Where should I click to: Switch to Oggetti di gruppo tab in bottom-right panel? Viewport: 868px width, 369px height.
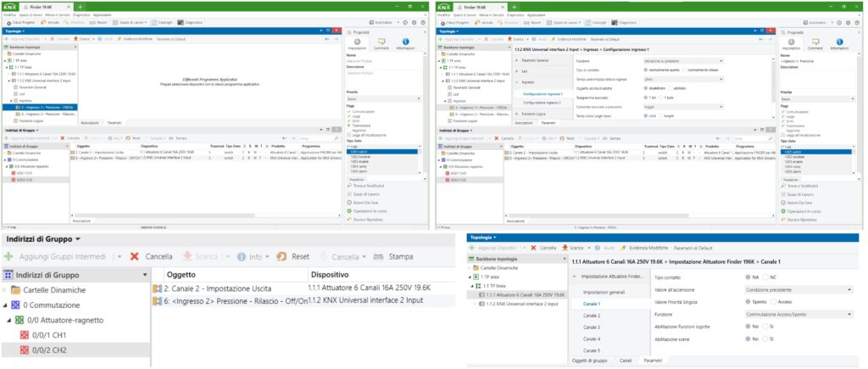coord(590,361)
